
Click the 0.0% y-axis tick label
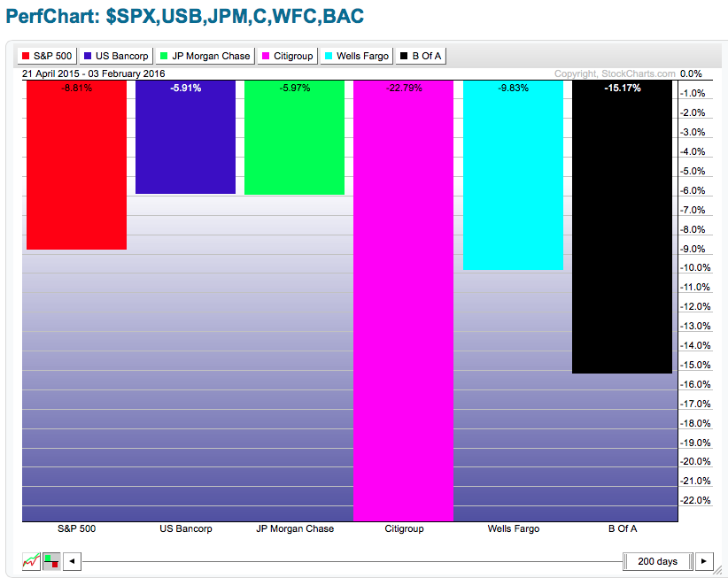(x=691, y=73)
